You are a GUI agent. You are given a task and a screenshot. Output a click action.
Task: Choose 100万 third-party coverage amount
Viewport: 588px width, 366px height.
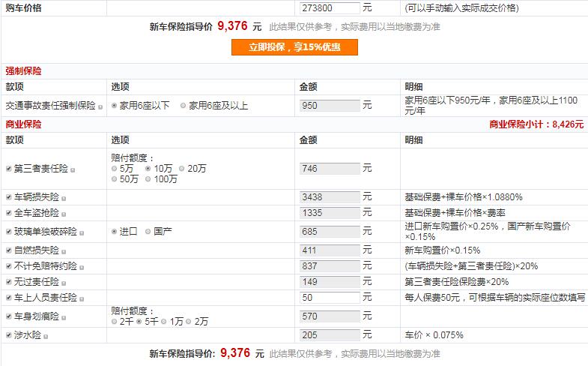tap(148, 179)
